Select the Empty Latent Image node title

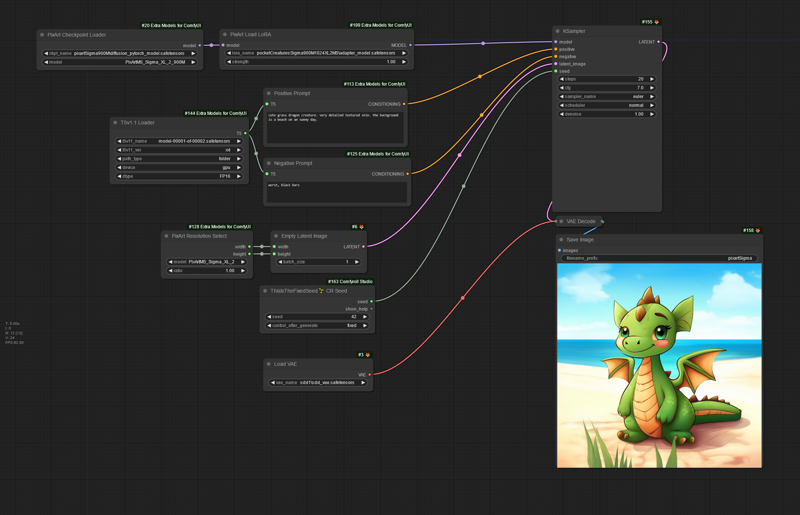click(x=304, y=236)
